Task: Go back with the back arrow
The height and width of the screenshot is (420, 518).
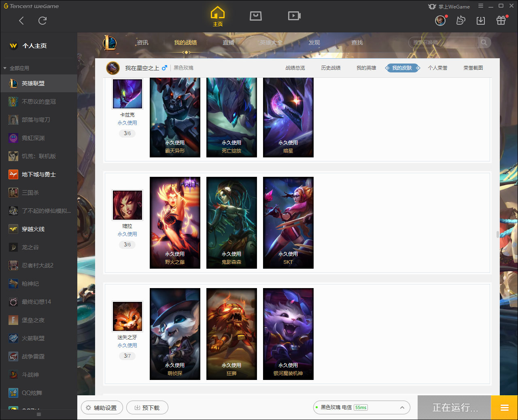Action: click(x=21, y=21)
